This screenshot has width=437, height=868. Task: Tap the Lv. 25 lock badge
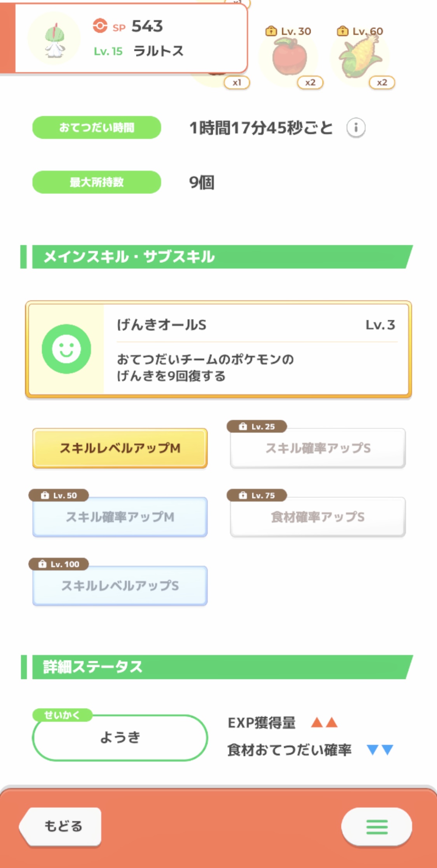(257, 426)
